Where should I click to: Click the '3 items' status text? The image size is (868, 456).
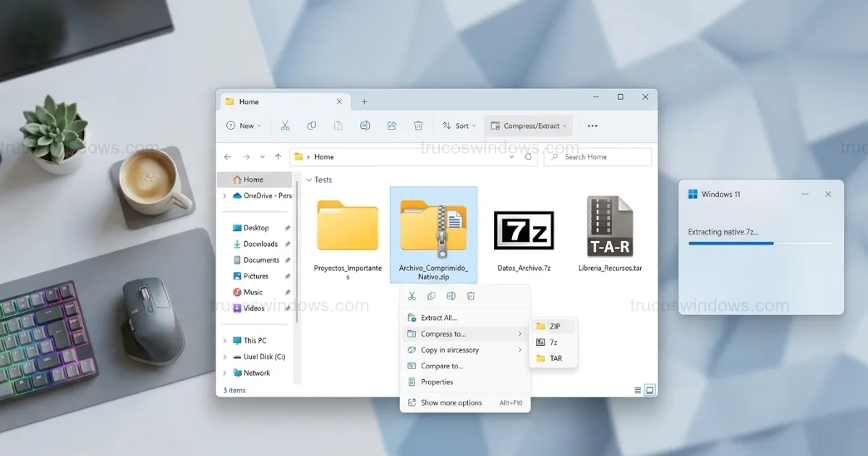tap(234, 390)
